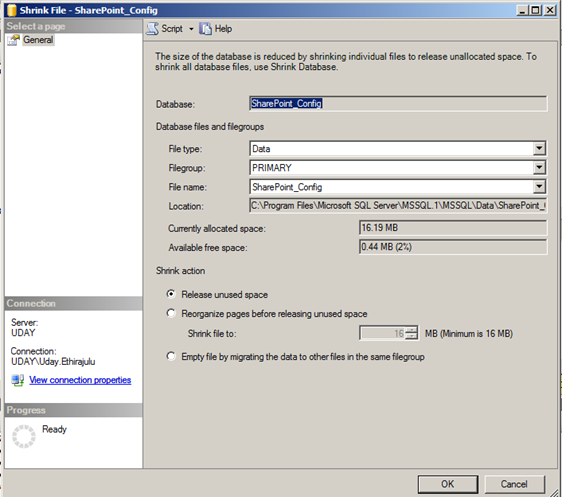This screenshot has width=562, height=497.
Task: Open the Script dropdown arrow
Action: coord(191,29)
